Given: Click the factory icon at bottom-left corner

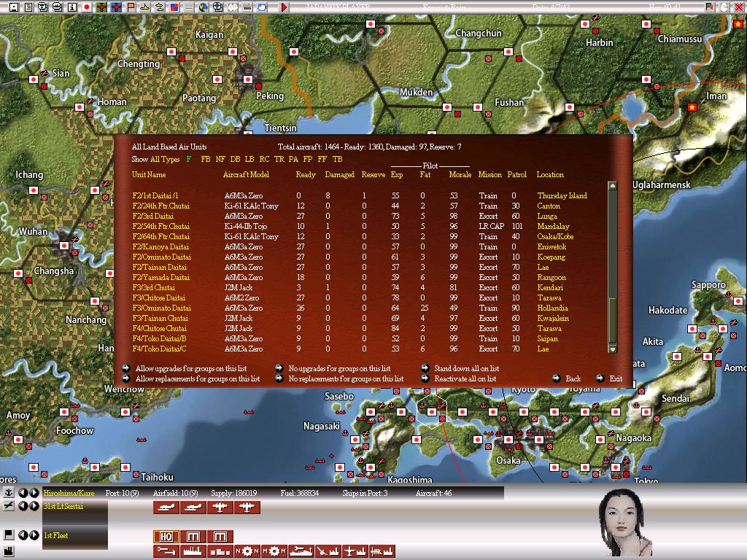Looking at the screenshot, I should [8, 553].
